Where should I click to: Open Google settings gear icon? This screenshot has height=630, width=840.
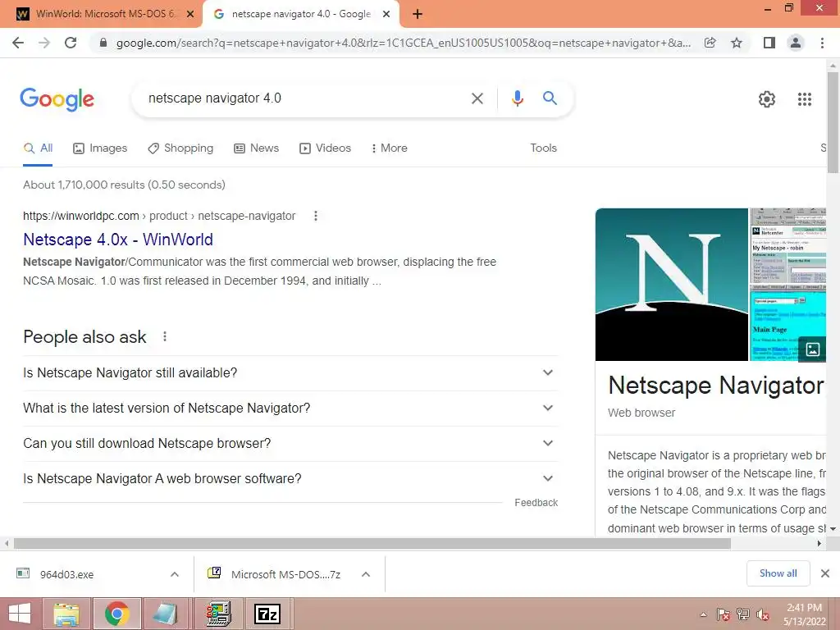tap(767, 99)
